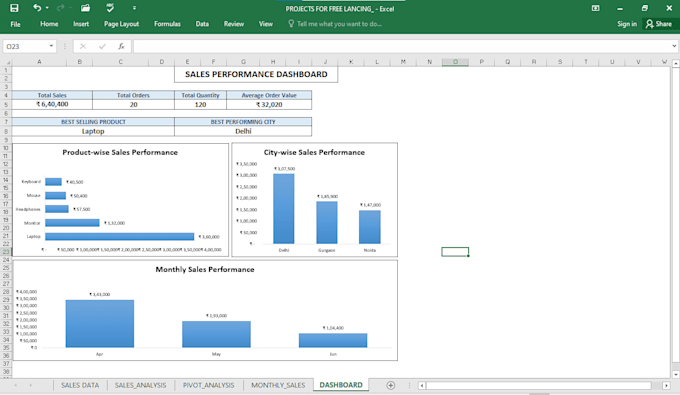Click the City-wise Sales Performance chart title

coord(314,152)
